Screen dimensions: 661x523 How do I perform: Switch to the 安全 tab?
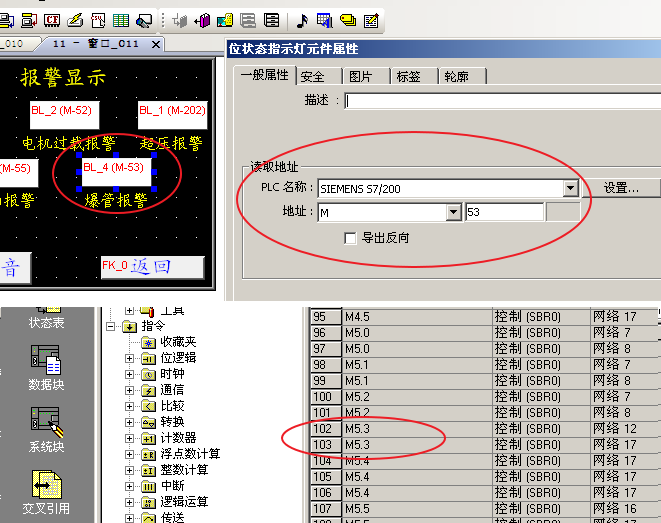click(313, 76)
